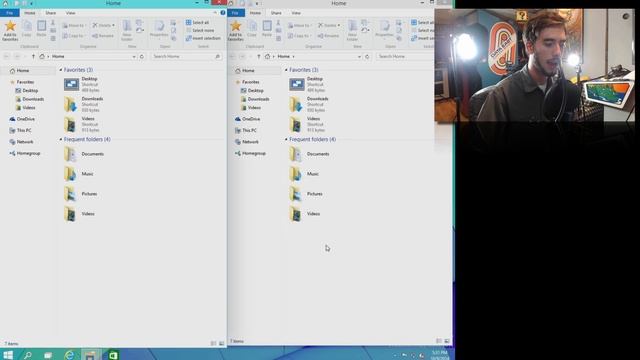Open View tab in right window

(296, 13)
